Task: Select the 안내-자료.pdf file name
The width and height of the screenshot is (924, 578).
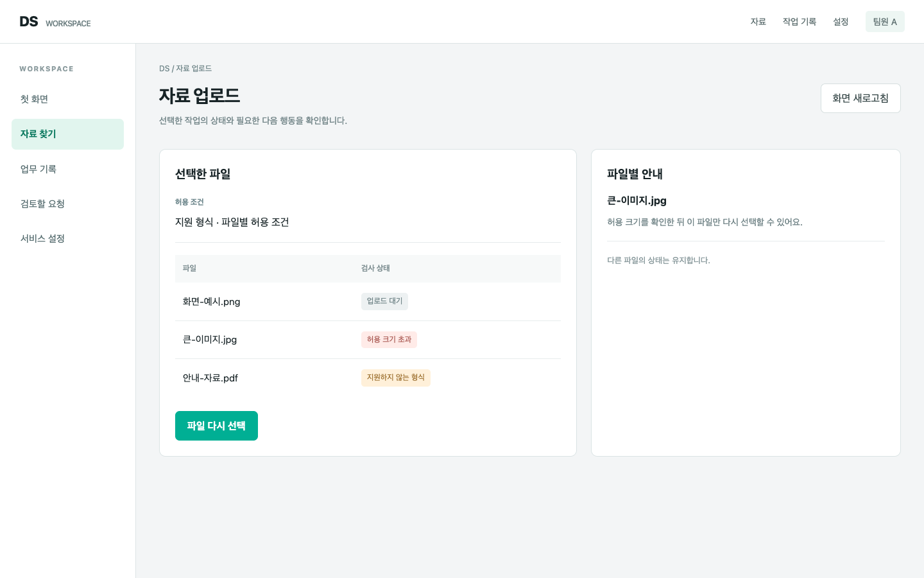Action: click(x=210, y=378)
